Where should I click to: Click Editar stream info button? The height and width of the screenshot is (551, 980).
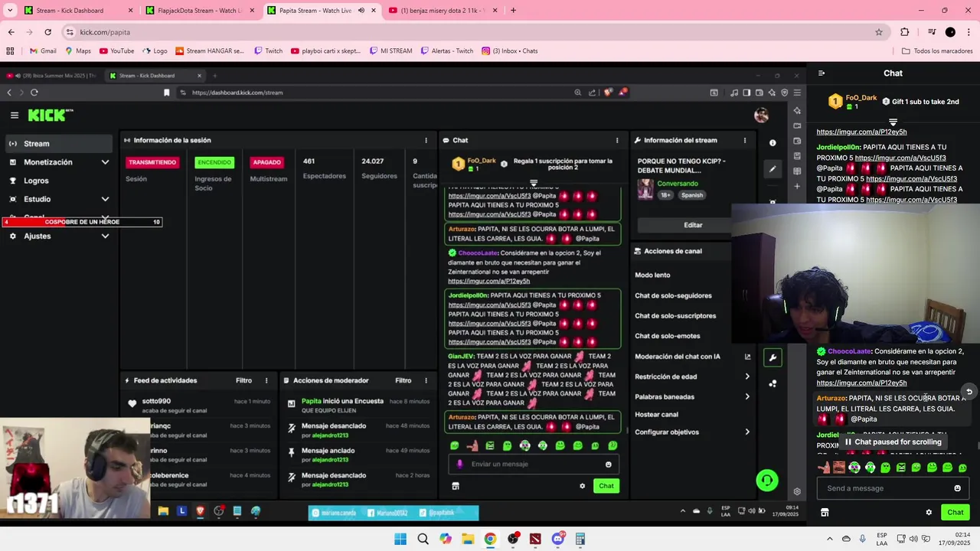pos(693,225)
